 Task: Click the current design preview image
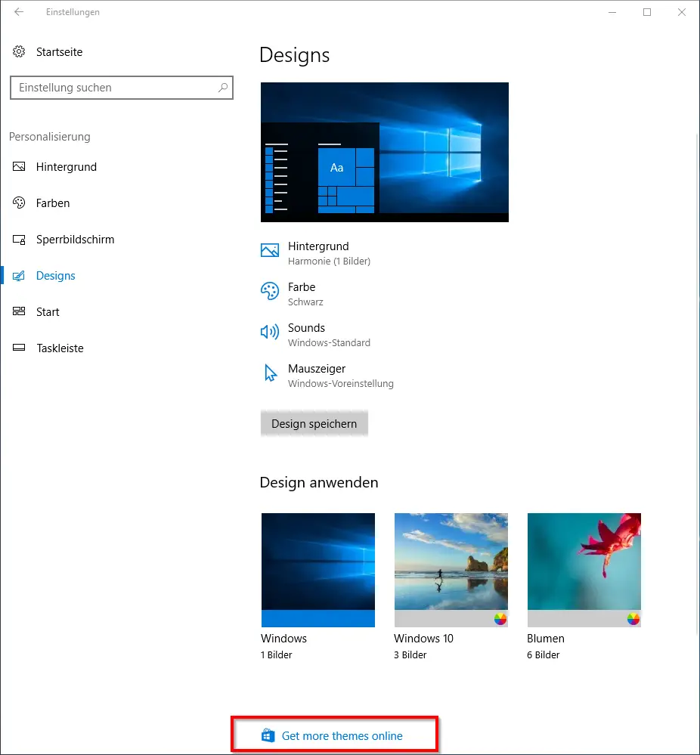click(x=385, y=152)
